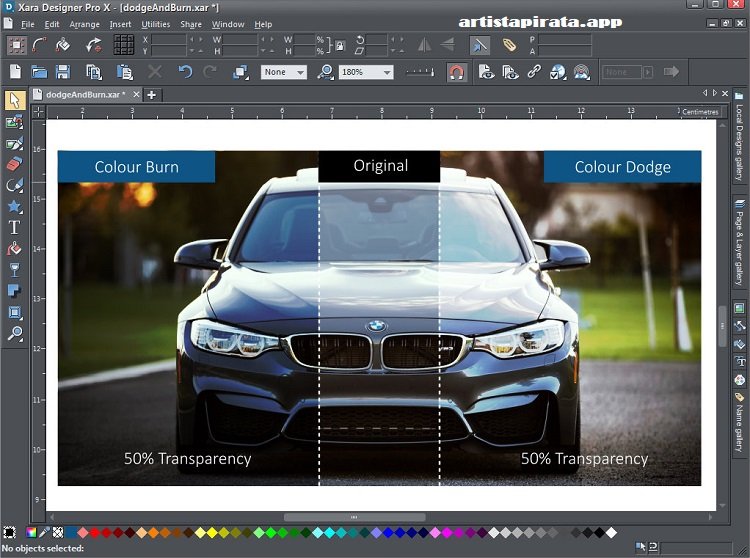
Task: Click the Flip horizontally icon
Action: click(424, 45)
